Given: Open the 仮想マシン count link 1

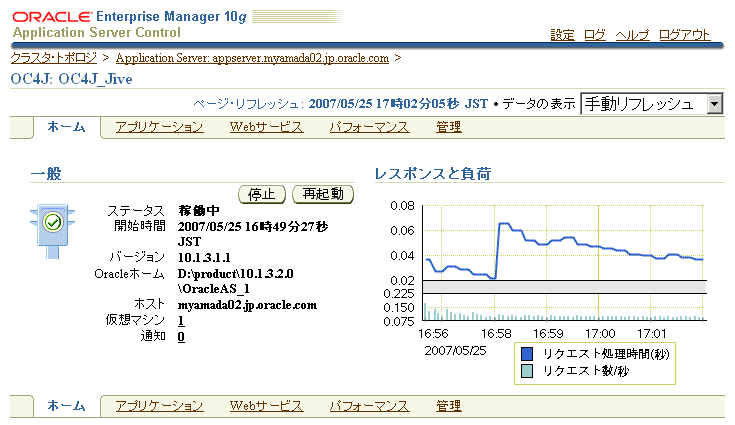Looking at the screenshot, I should 181,321.
